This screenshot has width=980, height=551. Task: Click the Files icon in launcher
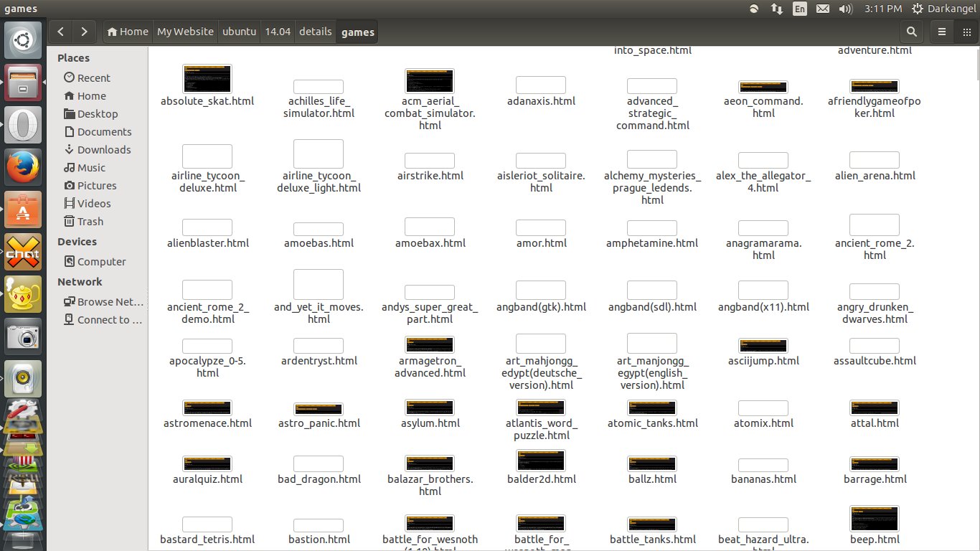pyautogui.click(x=24, y=83)
